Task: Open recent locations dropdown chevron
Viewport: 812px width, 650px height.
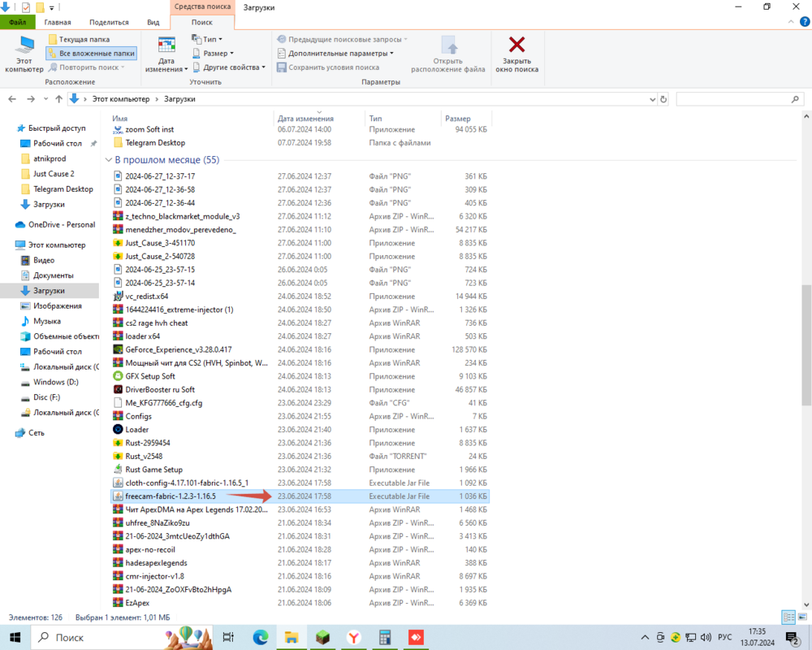Action: pyautogui.click(x=45, y=99)
